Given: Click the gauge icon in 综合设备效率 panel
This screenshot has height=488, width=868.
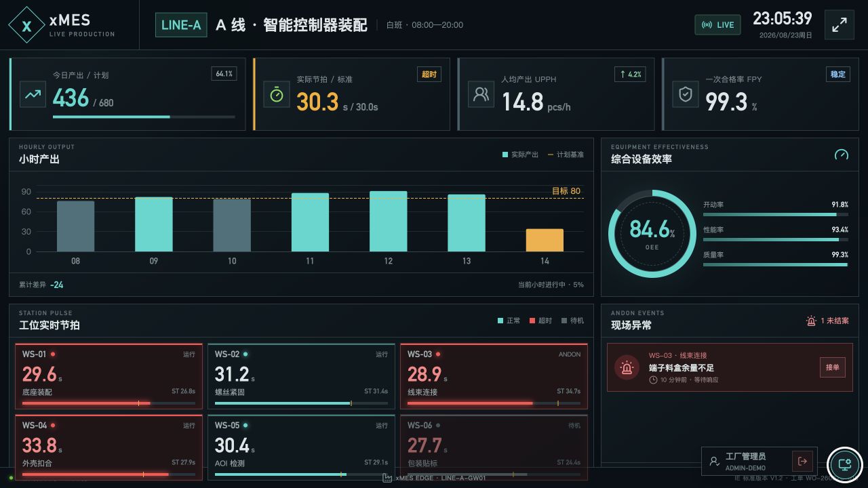Looking at the screenshot, I should tap(841, 155).
